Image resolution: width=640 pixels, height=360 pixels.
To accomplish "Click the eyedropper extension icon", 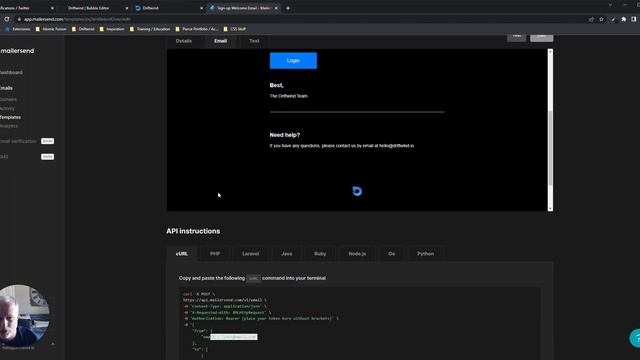I will [613, 19].
